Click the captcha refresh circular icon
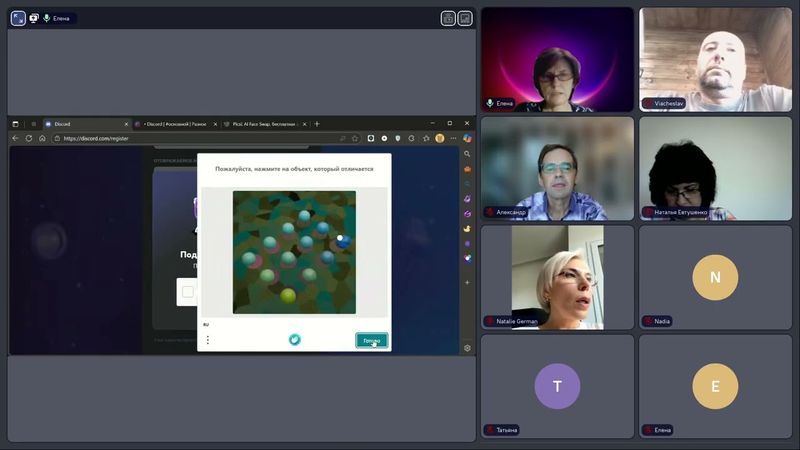The width and height of the screenshot is (800, 450). pyautogui.click(x=295, y=340)
